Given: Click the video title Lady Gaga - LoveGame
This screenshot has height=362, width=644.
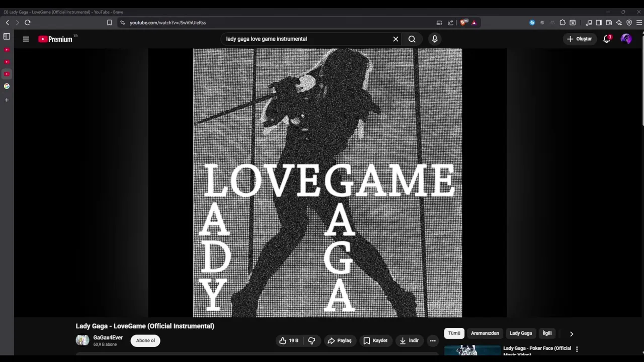Looking at the screenshot, I should click(x=145, y=326).
